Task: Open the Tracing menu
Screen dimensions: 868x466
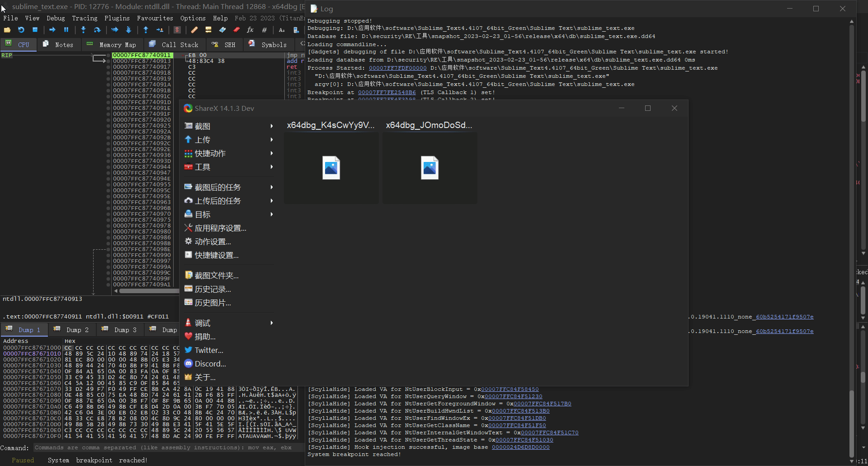Action: tap(85, 18)
